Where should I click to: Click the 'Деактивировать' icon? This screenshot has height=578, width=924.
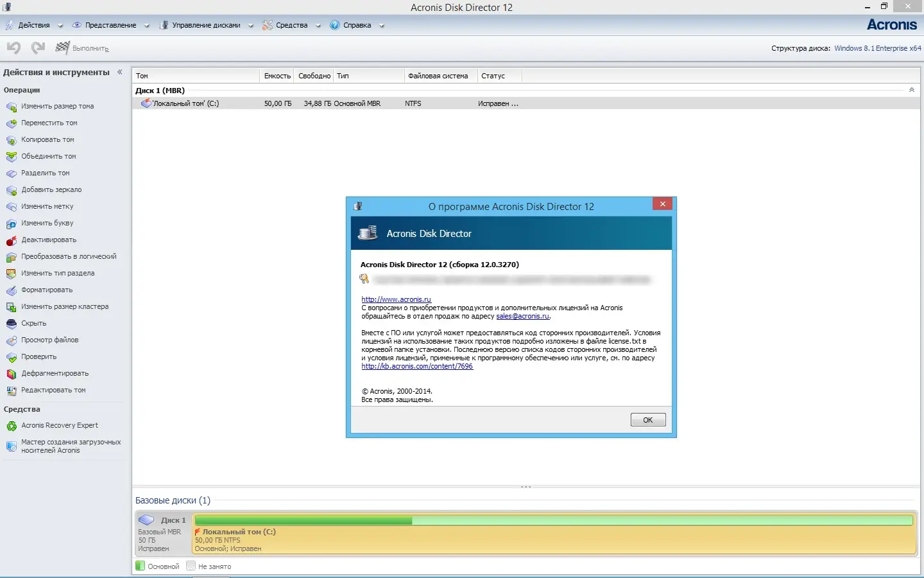[12, 240]
